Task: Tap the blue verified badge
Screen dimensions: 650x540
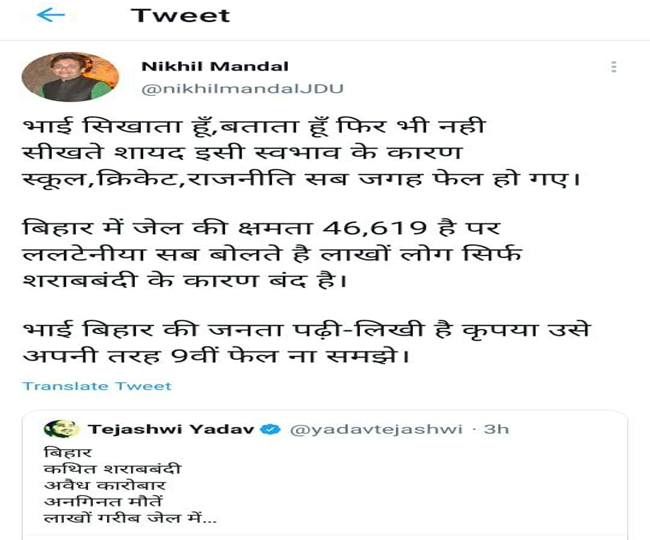Action: pyautogui.click(x=270, y=429)
